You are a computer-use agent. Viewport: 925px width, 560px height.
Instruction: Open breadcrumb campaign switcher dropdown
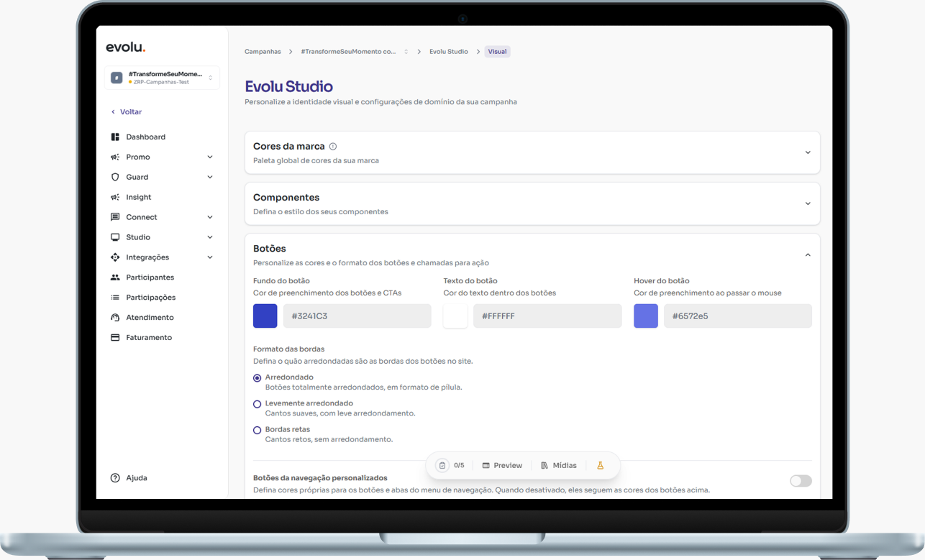(406, 52)
